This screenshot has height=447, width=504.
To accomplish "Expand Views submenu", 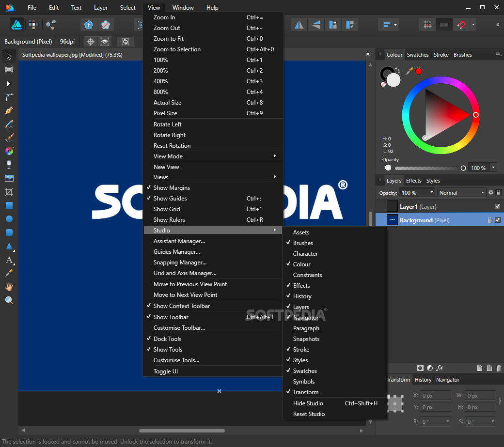I will (213, 177).
